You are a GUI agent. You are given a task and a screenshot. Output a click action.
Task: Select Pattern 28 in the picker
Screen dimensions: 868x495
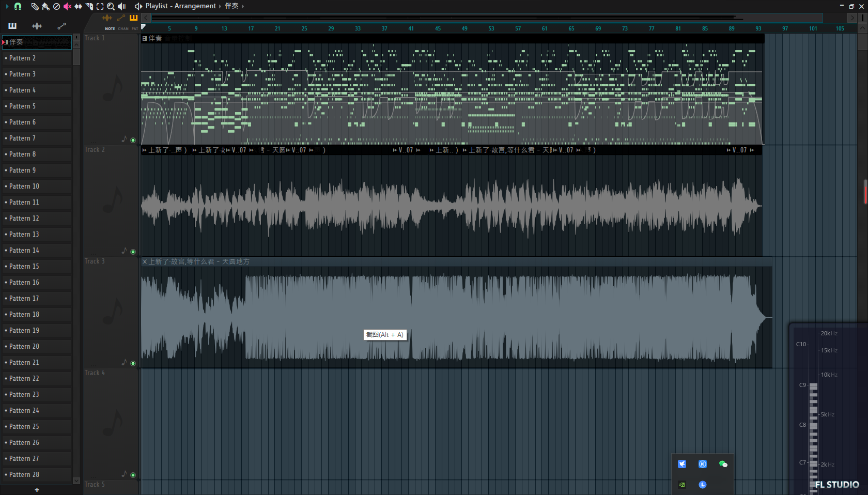click(37, 474)
